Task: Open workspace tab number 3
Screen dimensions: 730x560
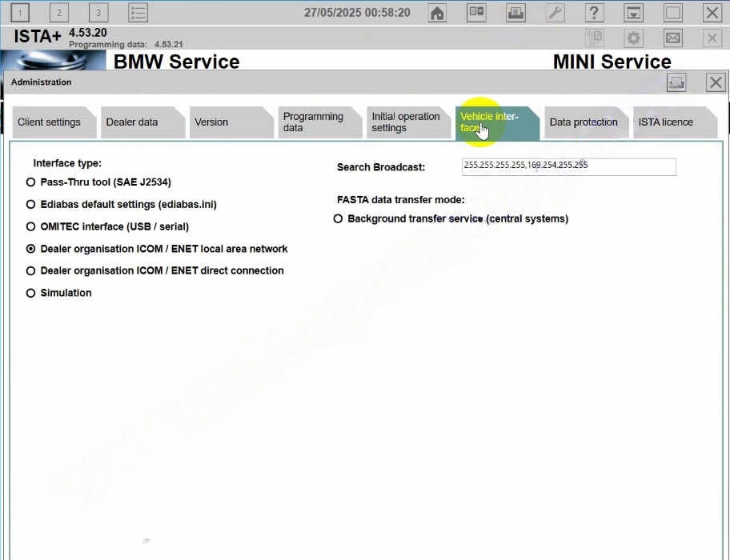Action: click(x=98, y=13)
